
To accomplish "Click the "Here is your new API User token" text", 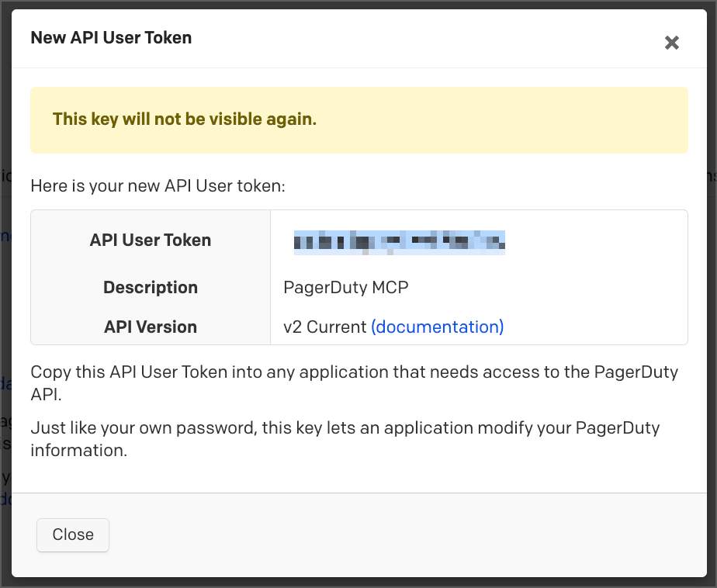I will [158, 186].
